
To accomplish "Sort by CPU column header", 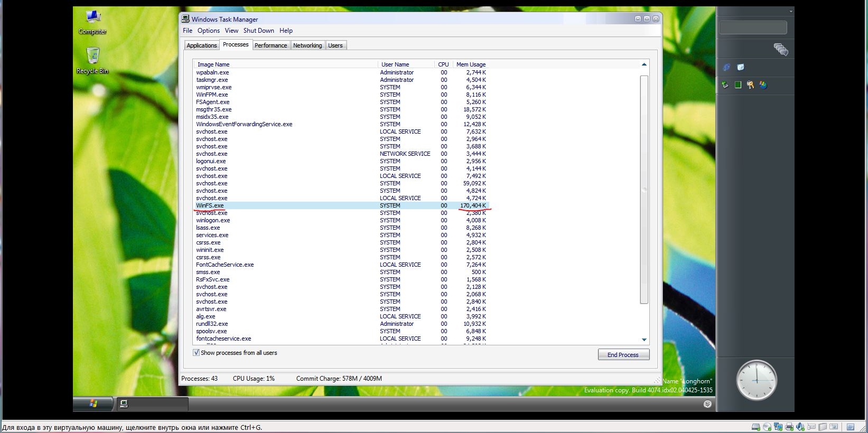I will click(x=443, y=64).
